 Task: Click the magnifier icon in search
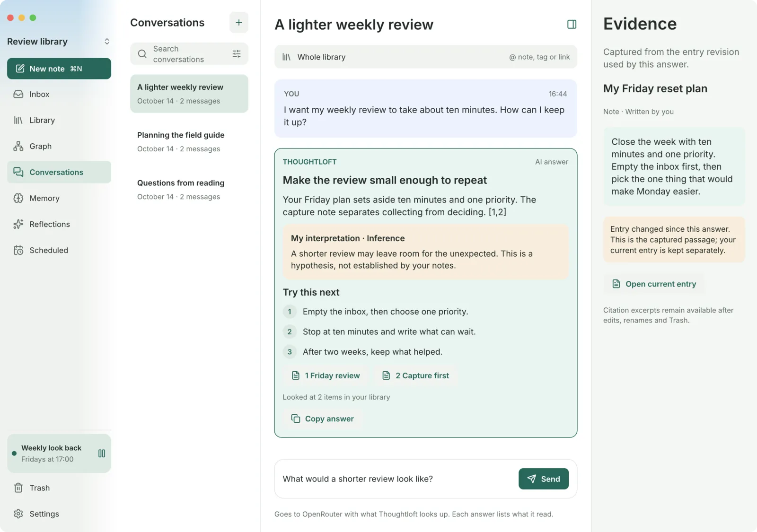(142, 54)
